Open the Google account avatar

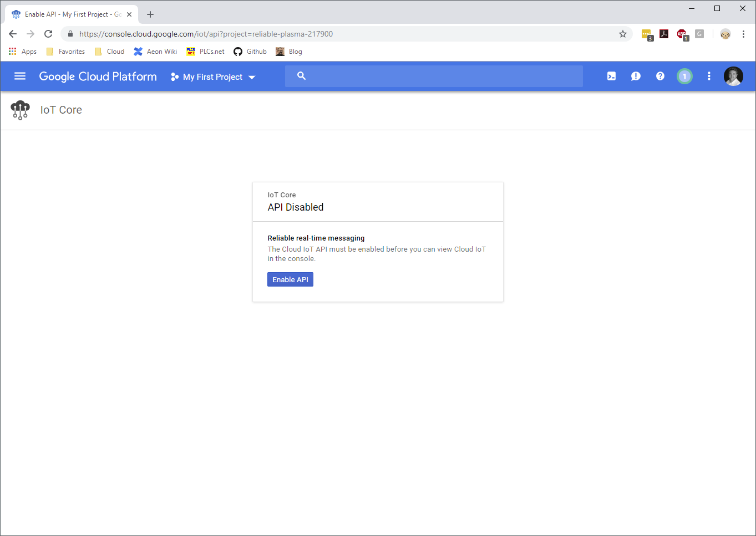pos(733,76)
